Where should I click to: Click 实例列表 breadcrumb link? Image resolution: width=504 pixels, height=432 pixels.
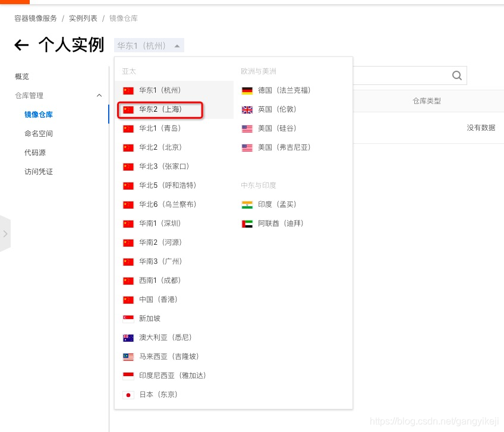(x=83, y=18)
